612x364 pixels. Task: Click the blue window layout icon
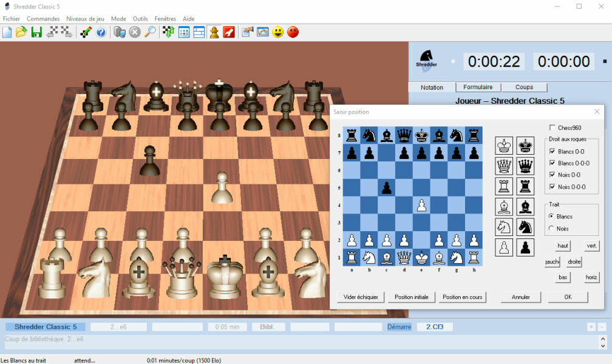pyautogui.click(x=199, y=32)
